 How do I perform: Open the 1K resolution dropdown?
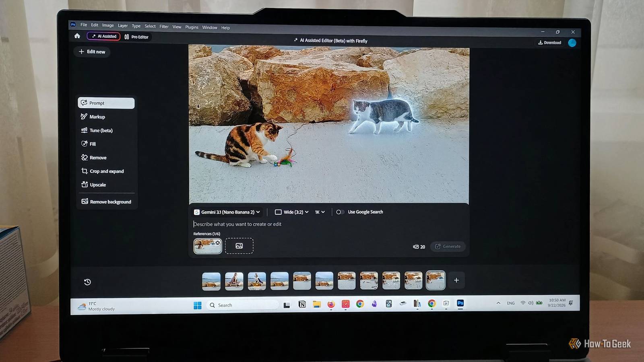(x=320, y=212)
